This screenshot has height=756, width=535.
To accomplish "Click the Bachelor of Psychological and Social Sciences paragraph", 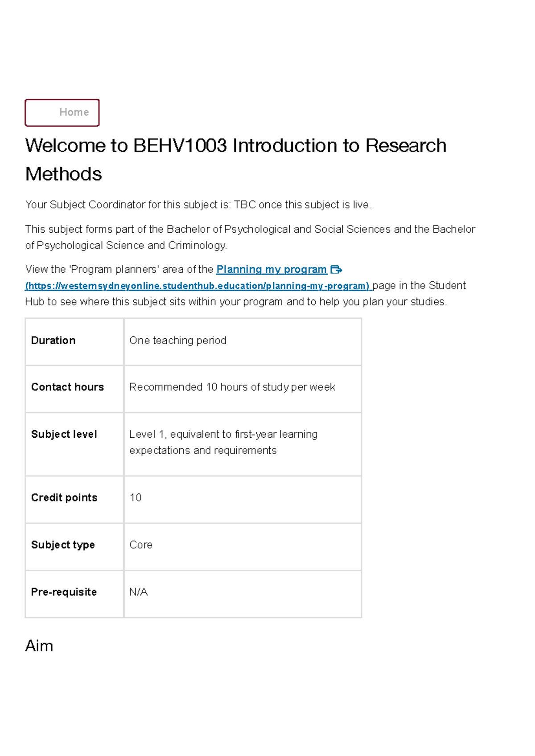I will (250, 237).
